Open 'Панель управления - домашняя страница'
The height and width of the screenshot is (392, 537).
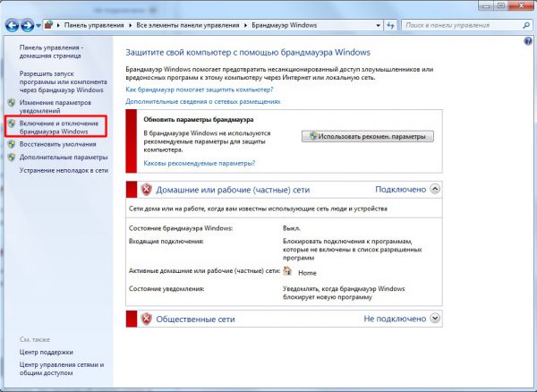51,52
